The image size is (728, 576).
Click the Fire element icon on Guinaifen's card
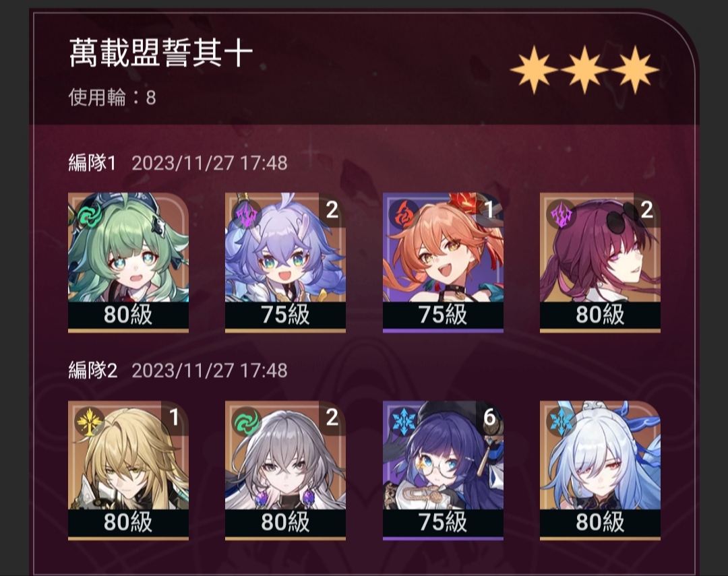click(x=404, y=214)
